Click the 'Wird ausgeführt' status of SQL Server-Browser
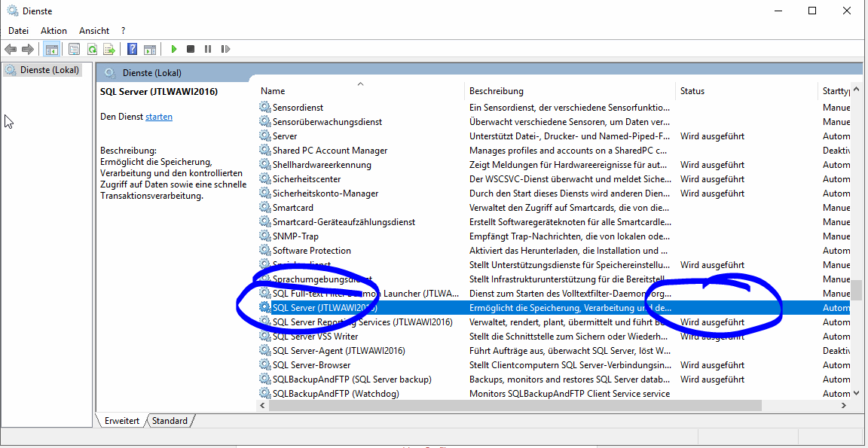868x448 pixels. (x=713, y=365)
